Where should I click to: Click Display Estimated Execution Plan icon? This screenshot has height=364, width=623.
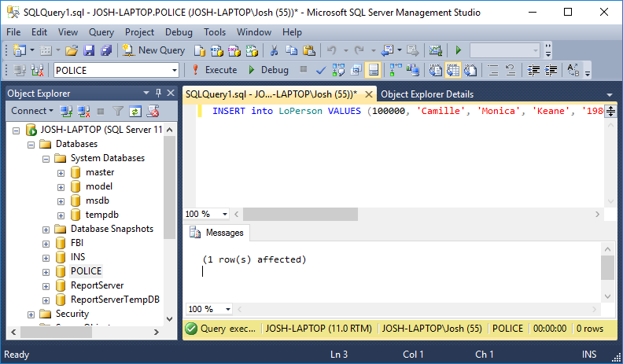point(338,70)
